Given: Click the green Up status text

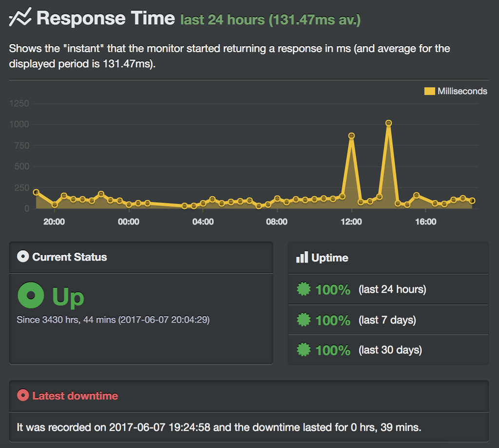Looking at the screenshot, I should pos(68,297).
